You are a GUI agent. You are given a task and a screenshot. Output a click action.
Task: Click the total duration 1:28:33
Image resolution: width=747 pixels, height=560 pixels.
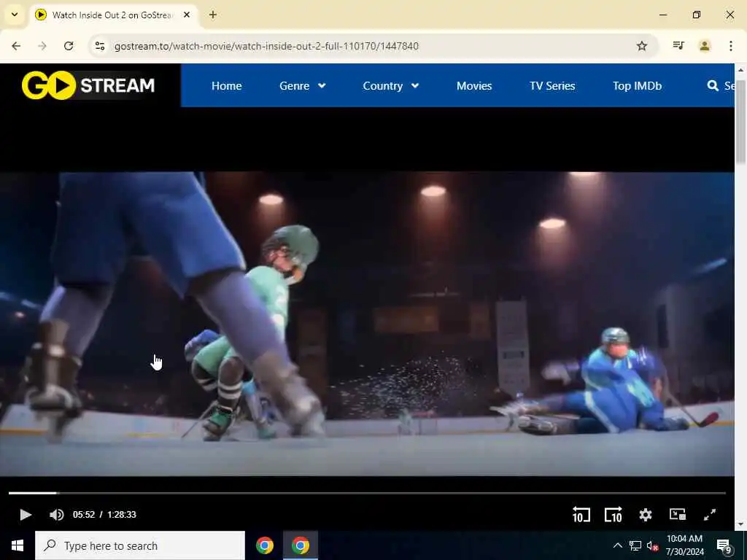[122, 514]
